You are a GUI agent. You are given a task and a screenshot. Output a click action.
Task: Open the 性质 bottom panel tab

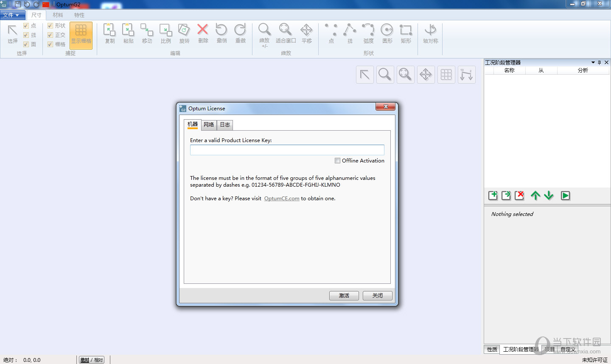pos(492,350)
